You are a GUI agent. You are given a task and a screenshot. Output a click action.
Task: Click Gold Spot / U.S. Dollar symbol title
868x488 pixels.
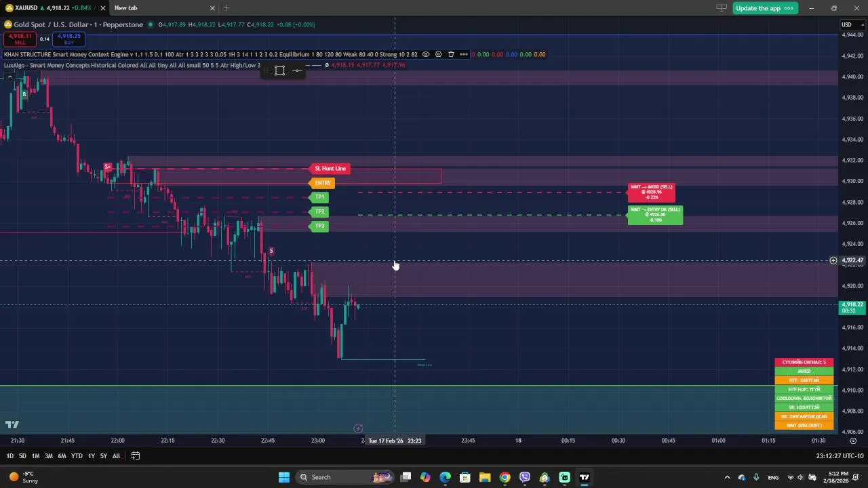pos(79,25)
